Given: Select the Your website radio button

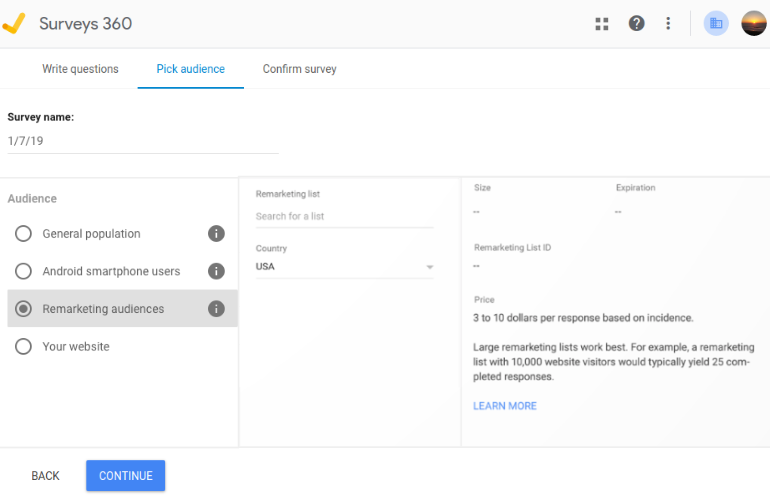Looking at the screenshot, I should [x=23, y=346].
